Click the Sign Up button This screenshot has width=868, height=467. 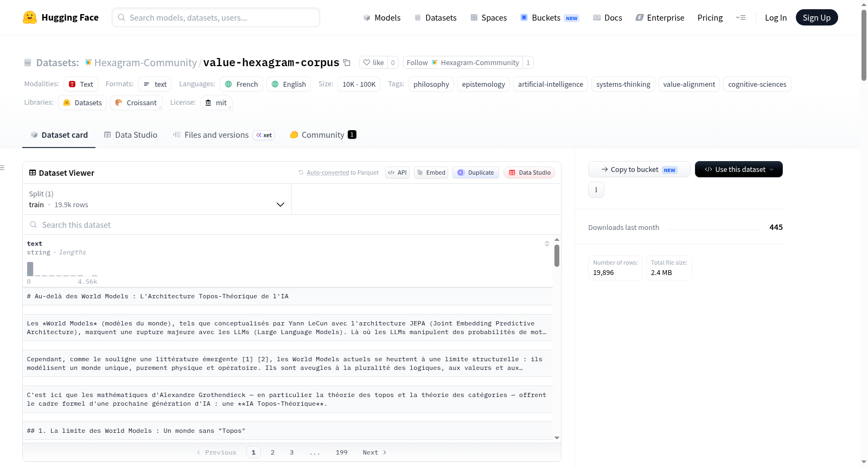tap(816, 17)
